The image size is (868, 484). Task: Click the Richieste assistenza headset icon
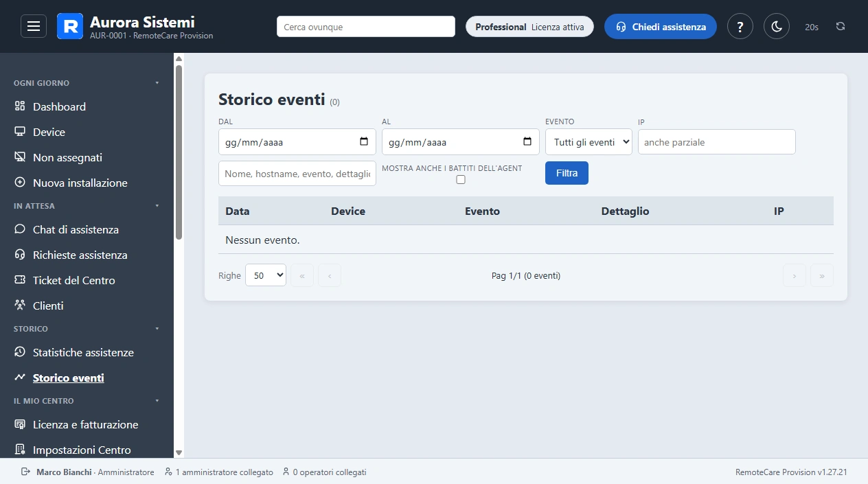20,255
